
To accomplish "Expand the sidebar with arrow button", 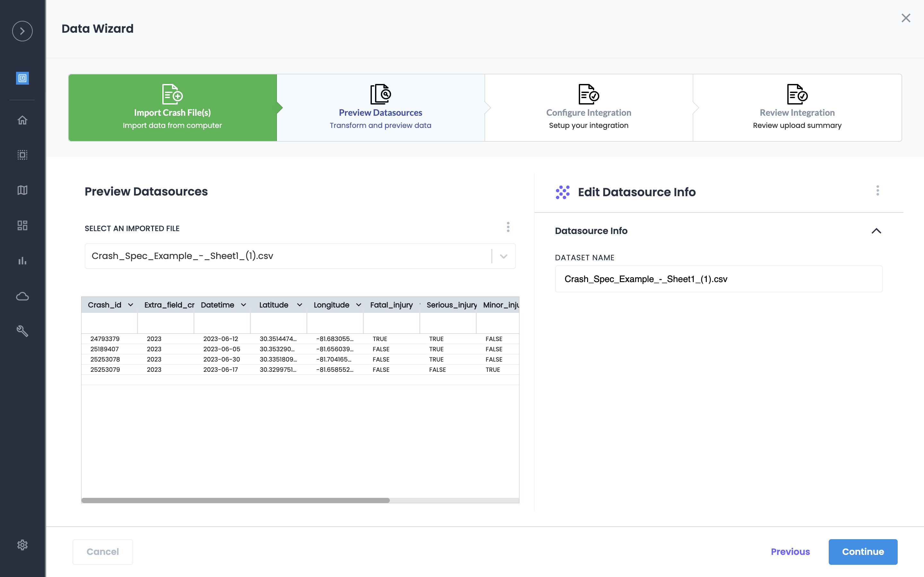I will (22, 31).
